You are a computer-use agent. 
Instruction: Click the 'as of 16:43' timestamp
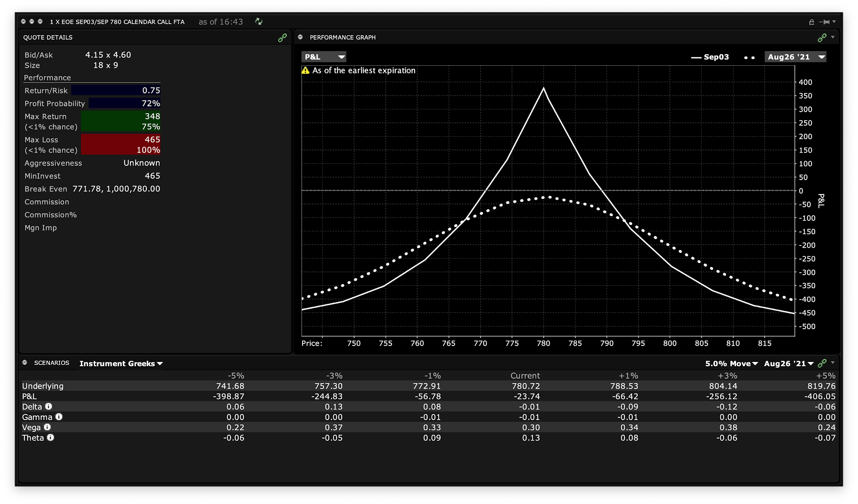[x=221, y=22]
